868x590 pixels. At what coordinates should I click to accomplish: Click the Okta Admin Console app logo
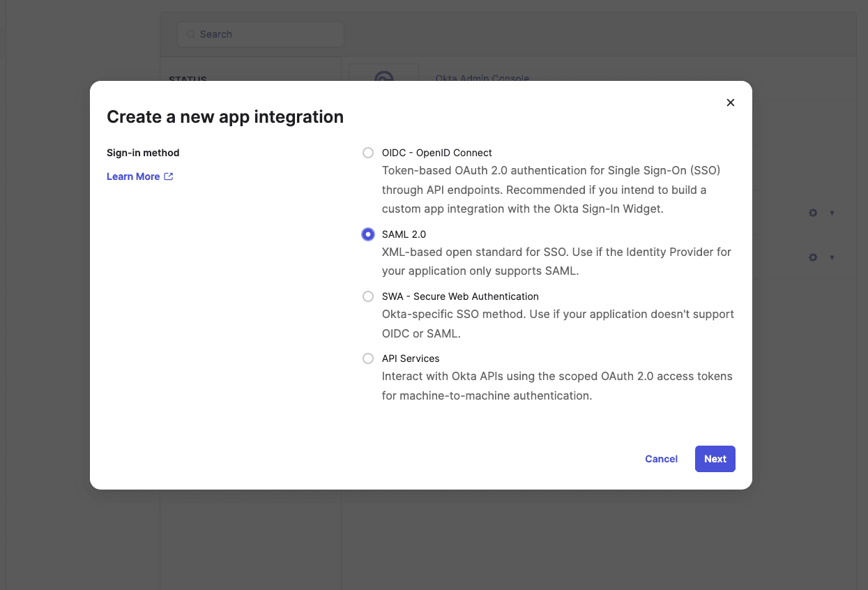(383, 79)
